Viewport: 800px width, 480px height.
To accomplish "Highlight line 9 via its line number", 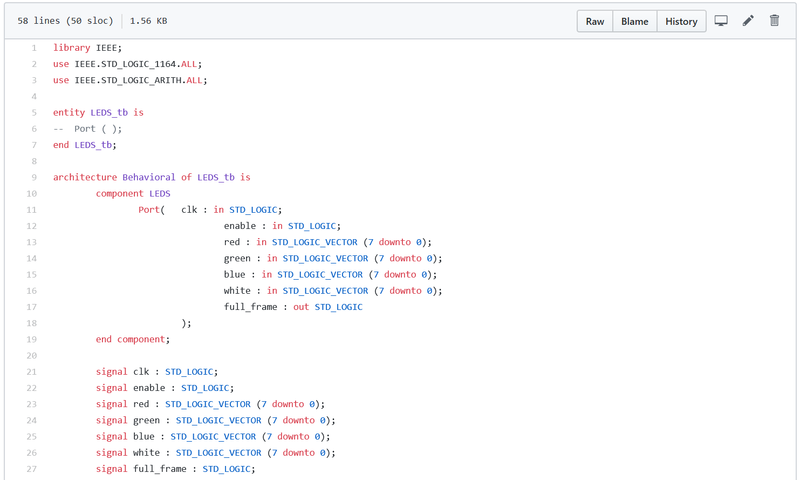I will (x=33, y=178).
